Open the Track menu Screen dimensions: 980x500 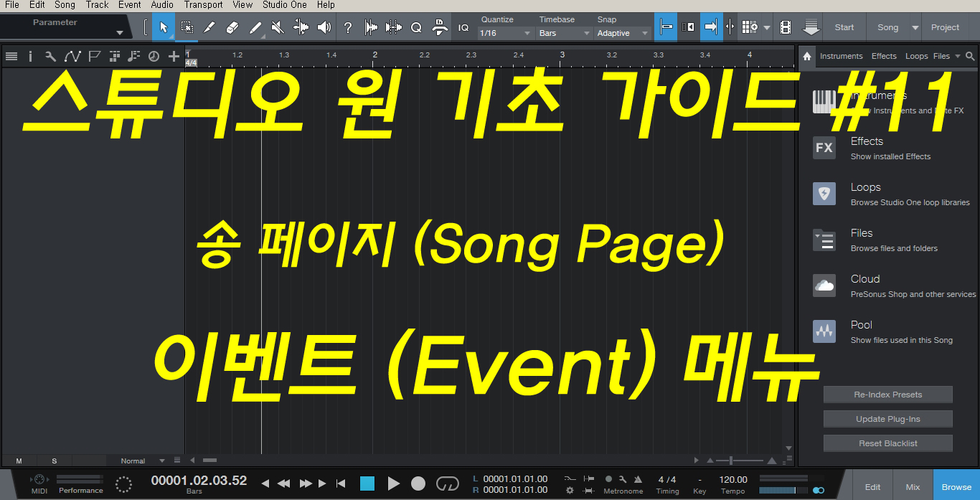[97, 4]
